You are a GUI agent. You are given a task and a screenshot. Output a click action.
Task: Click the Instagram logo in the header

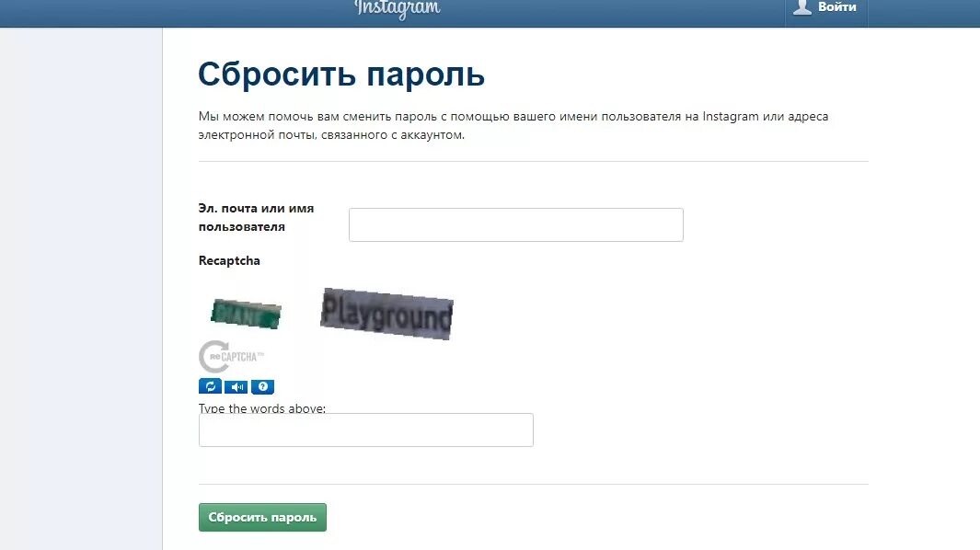(x=398, y=9)
